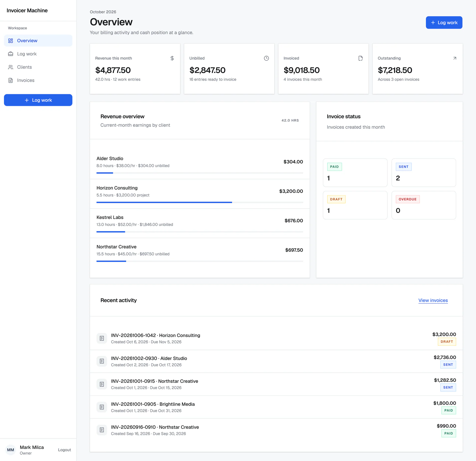Click the SENT badge on $1,282.50 invoice
Viewport: 476px width, 461px height.
[x=448, y=388]
